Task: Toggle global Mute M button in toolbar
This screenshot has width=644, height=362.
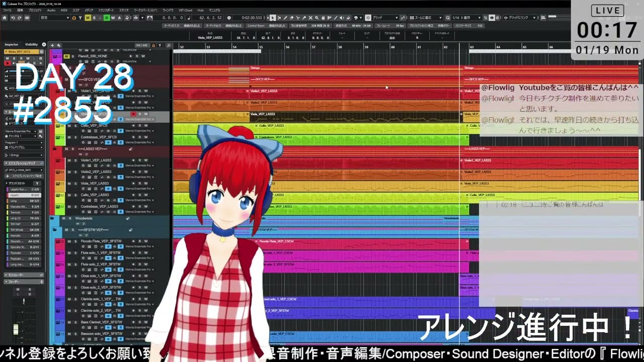Action: point(88,18)
